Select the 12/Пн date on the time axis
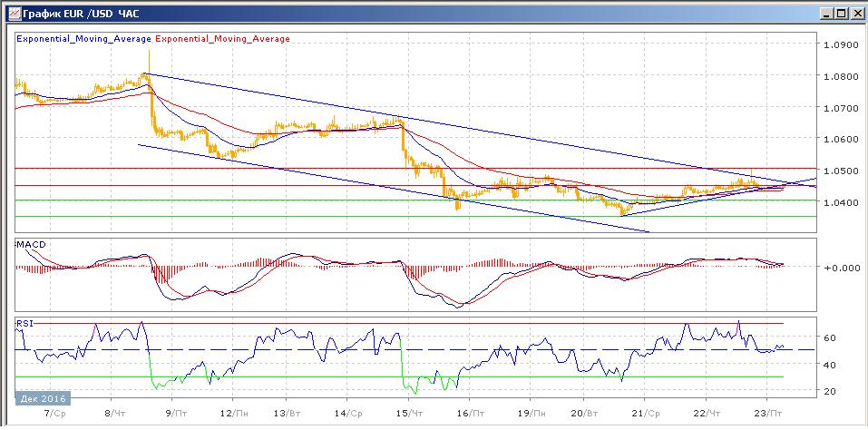The width and height of the screenshot is (868, 430). coord(234,412)
